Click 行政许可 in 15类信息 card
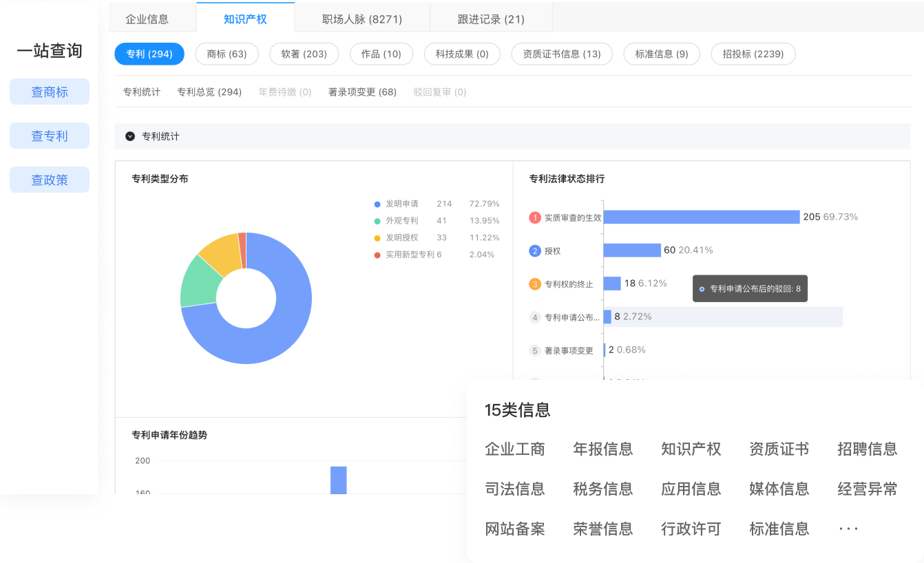 691,529
